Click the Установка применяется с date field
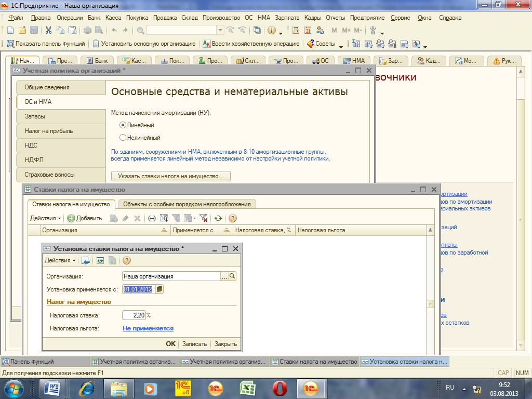 139,289
